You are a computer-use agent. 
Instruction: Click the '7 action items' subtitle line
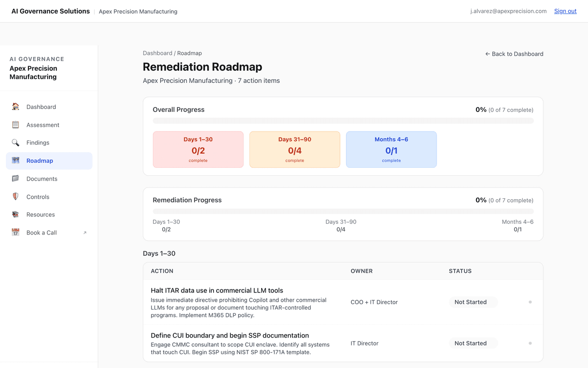click(x=211, y=80)
